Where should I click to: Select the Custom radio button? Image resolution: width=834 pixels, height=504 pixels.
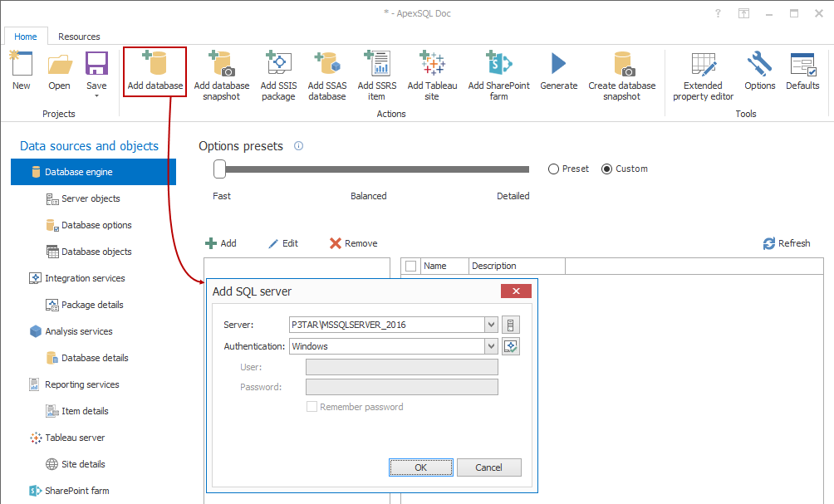[x=606, y=169]
